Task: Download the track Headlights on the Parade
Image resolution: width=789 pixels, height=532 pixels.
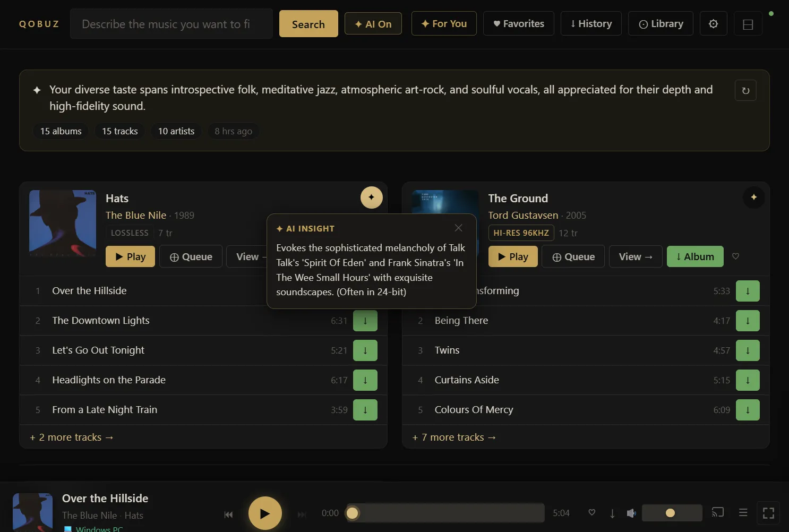Action: (x=365, y=380)
